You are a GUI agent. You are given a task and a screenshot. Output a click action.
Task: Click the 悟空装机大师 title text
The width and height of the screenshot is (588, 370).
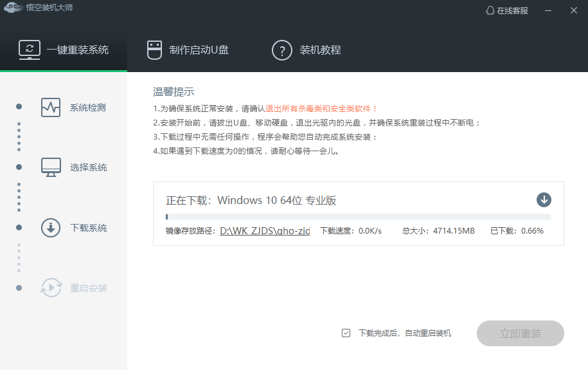pyautogui.click(x=49, y=8)
